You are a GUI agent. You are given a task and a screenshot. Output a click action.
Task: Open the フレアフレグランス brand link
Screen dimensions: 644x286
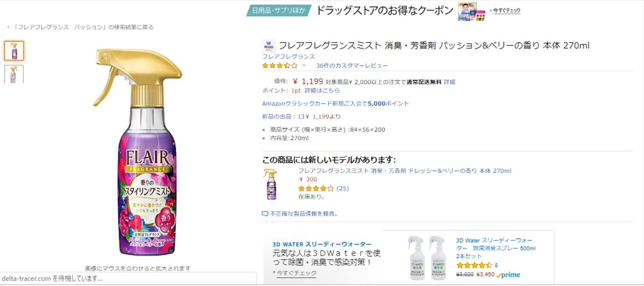point(288,57)
